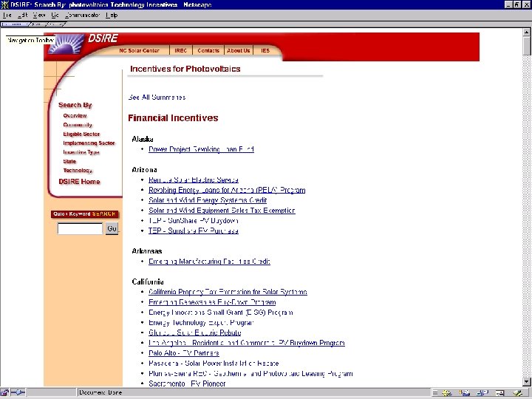This screenshot has width=532, height=399.
Task: Open Remote Solar Electric Service link
Action: click(x=194, y=180)
